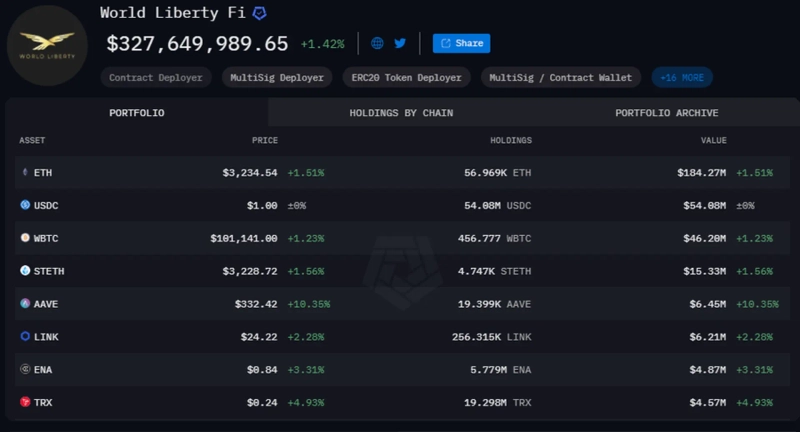
Task: Switch to the Portfolio tab
Action: pyautogui.click(x=137, y=113)
